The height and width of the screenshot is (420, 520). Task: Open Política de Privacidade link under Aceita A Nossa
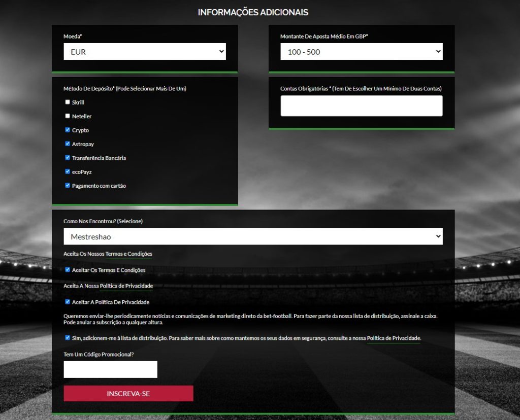pos(126,286)
